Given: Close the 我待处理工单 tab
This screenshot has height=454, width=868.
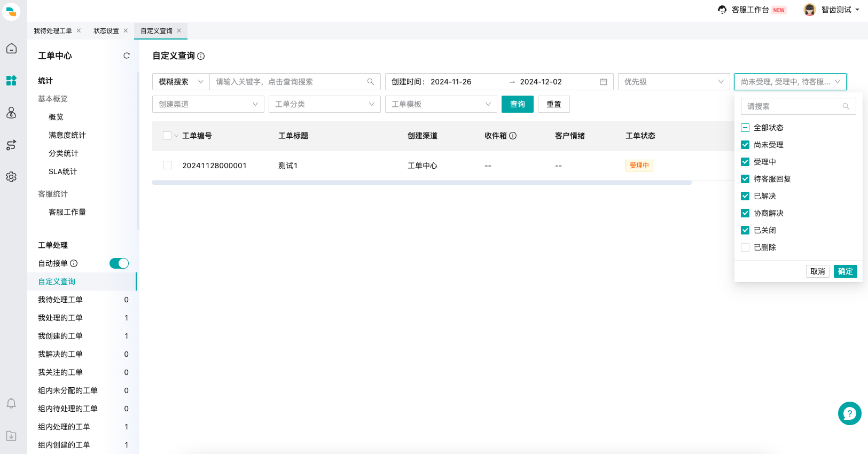Looking at the screenshot, I should pos(79,30).
